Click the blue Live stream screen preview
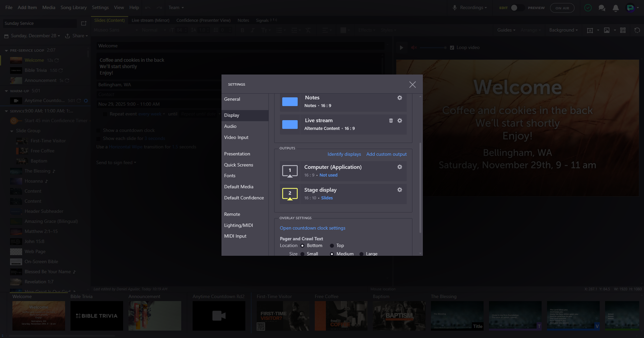The width and height of the screenshot is (644, 338). click(290, 125)
